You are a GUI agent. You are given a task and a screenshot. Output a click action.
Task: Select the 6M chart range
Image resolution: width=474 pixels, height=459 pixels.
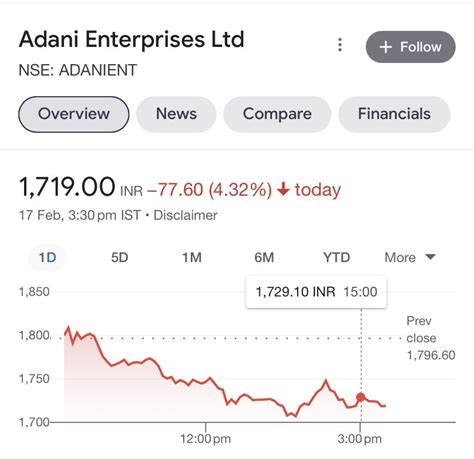[x=264, y=257]
